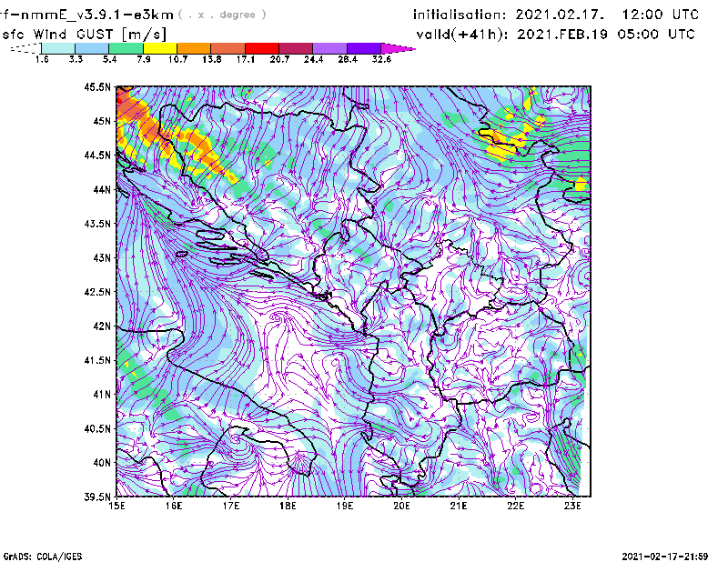Click the light blue 3.3–5.4 legend swatch
The width and height of the screenshot is (728, 562).
[x=92, y=48]
